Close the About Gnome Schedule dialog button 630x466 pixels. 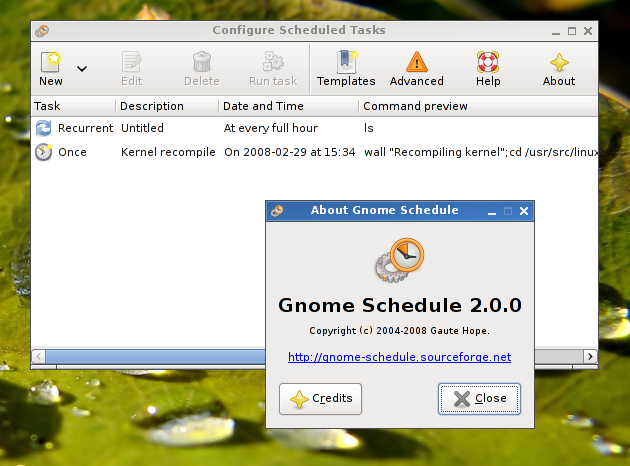(479, 399)
